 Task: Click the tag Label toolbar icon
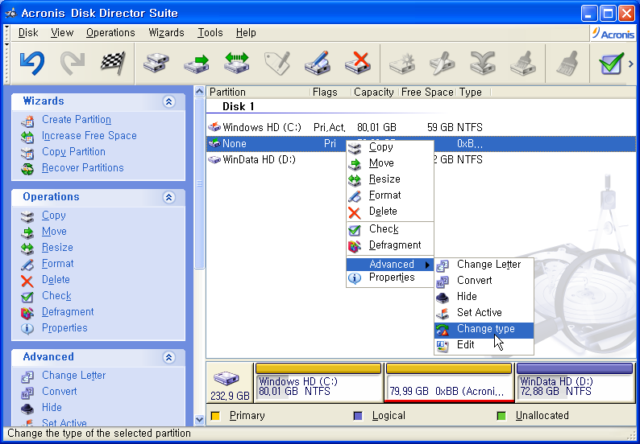click(x=277, y=63)
